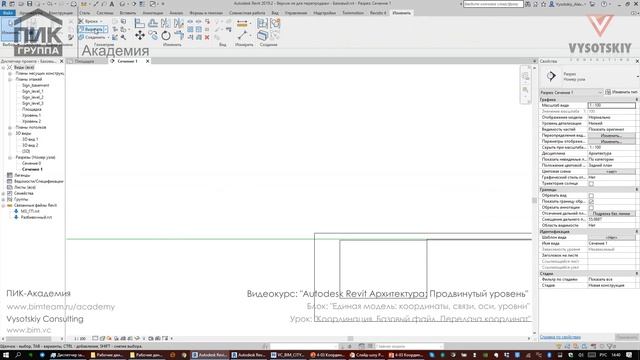The image size is (640, 360).
Task: Click the Mirror Pick Axis icon
Action: (166, 24)
